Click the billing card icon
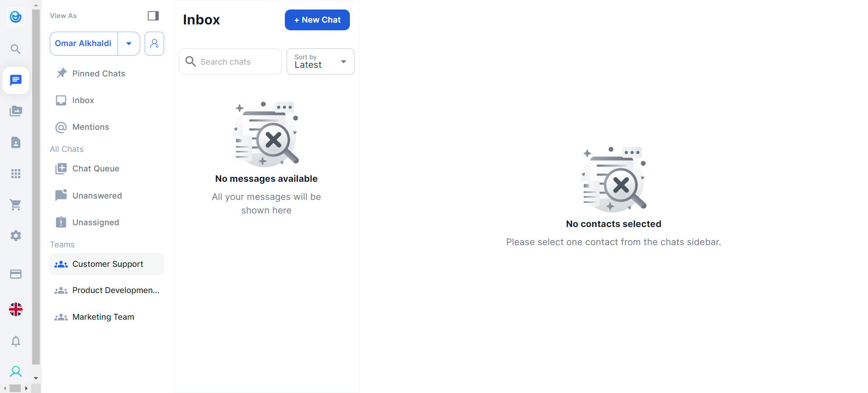The width and height of the screenshot is (868, 393). pos(16,274)
